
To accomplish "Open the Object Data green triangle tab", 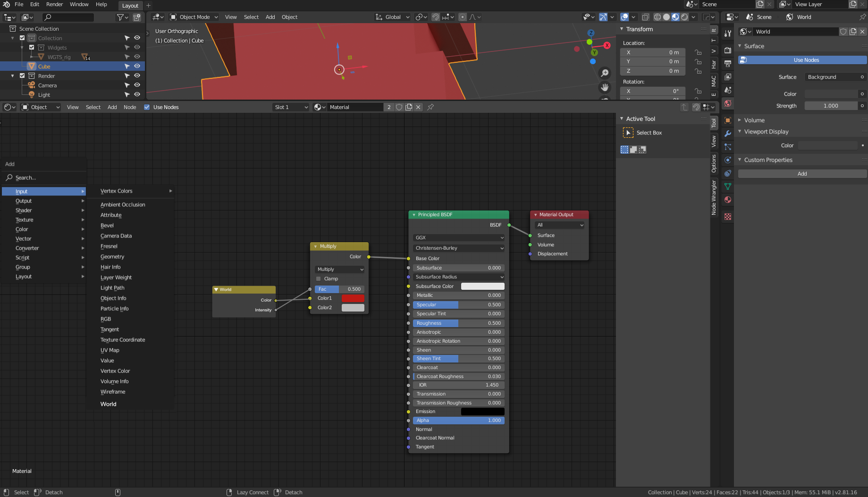I will [728, 186].
